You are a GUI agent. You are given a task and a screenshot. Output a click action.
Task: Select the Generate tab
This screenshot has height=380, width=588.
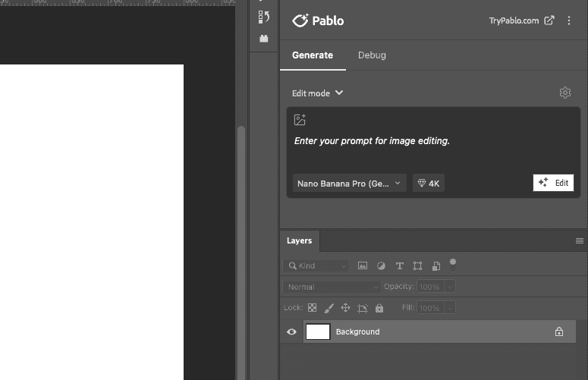(x=313, y=55)
